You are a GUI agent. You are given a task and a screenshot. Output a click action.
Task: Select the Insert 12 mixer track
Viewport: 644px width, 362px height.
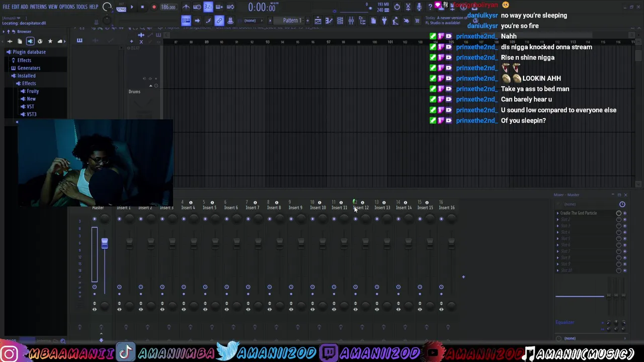click(x=361, y=208)
